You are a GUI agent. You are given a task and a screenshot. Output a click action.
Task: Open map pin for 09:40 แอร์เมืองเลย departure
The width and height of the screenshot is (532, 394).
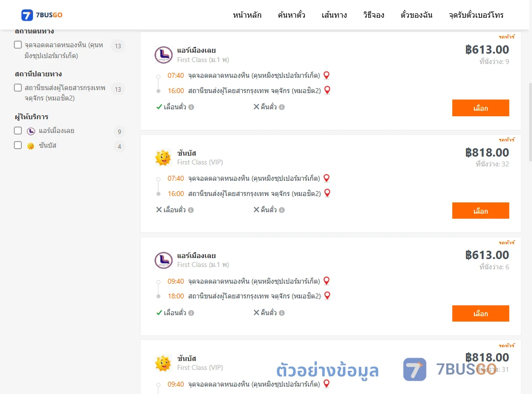(327, 281)
